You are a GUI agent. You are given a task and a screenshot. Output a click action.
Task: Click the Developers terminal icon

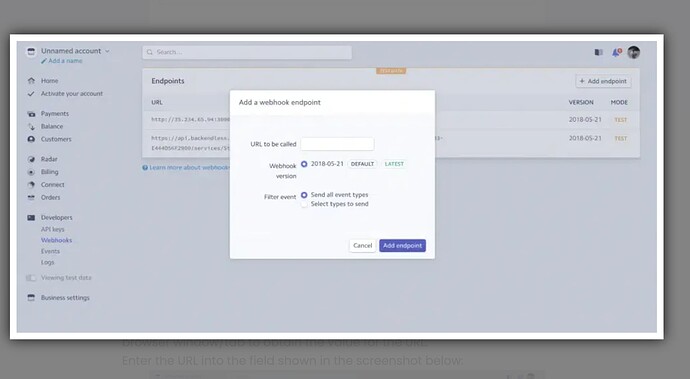(31, 217)
